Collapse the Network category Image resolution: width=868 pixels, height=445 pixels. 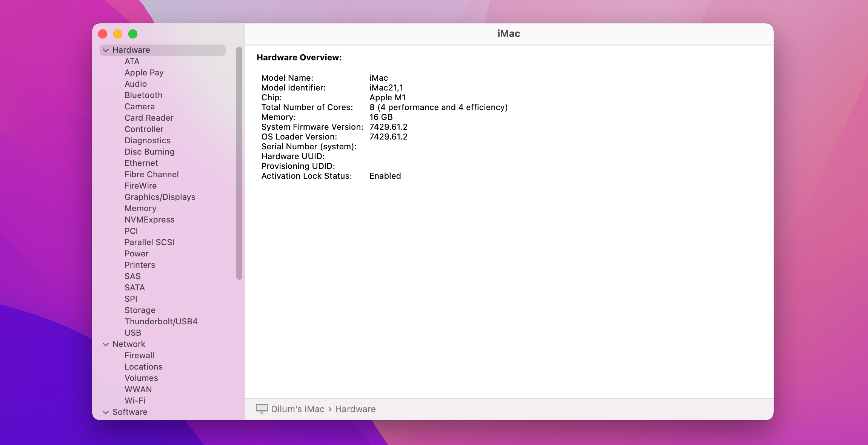(x=105, y=344)
